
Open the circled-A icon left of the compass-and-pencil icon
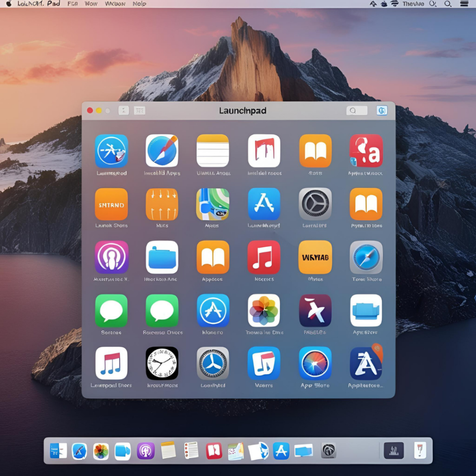(x=112, y=151)
